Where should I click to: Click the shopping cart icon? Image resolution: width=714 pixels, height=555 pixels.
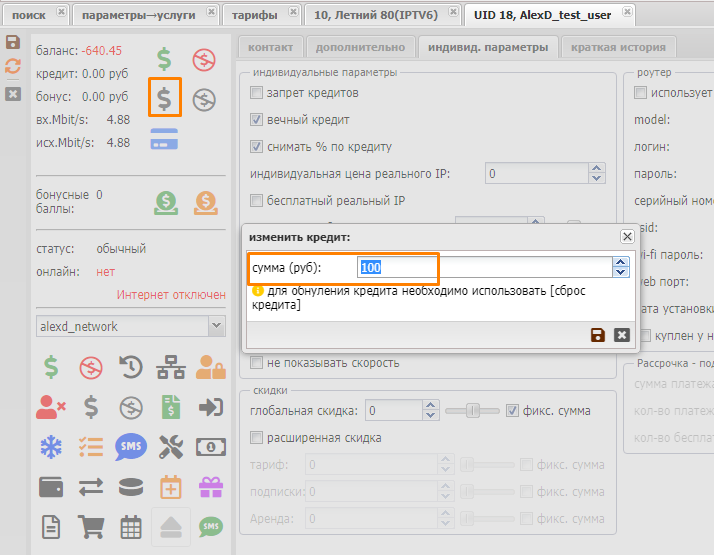coord(91,526)
